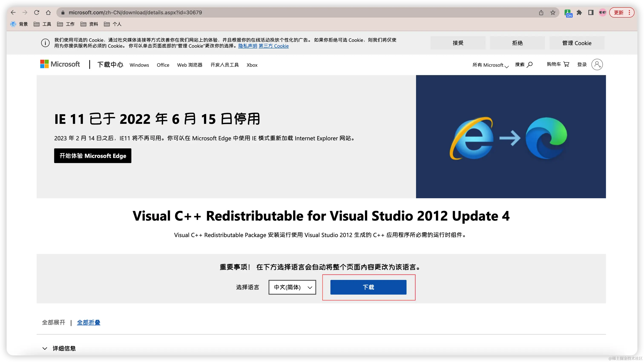Accept cookies with 接受 button
The height and width of the screenshot is (362, 644).
click(x=458, y=43)
